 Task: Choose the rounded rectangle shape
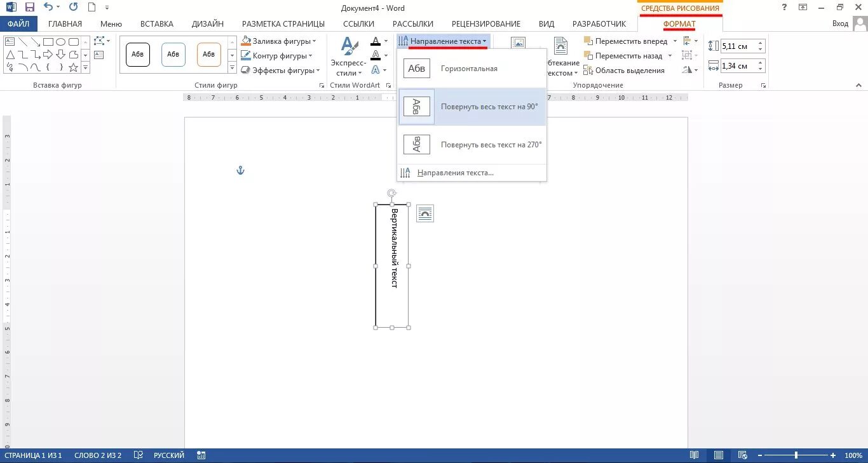(73, 42)
